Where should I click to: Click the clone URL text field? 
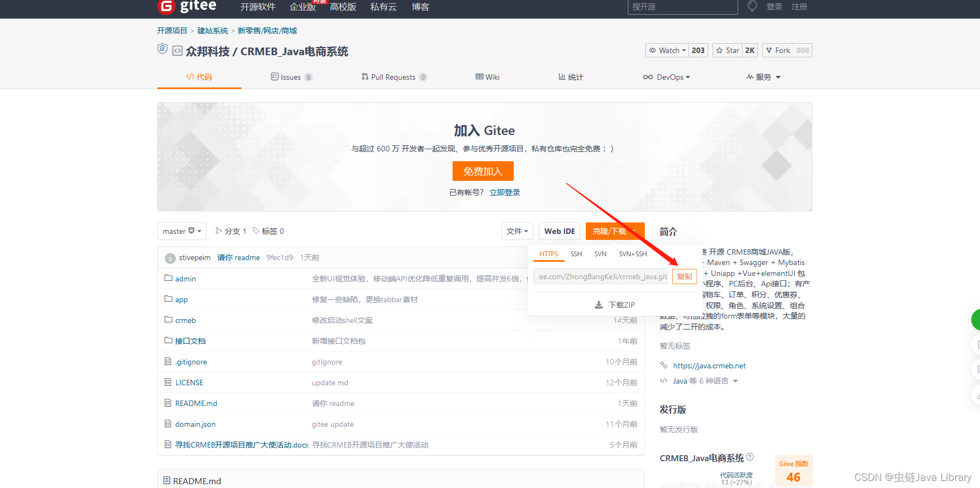pos(601,277)
